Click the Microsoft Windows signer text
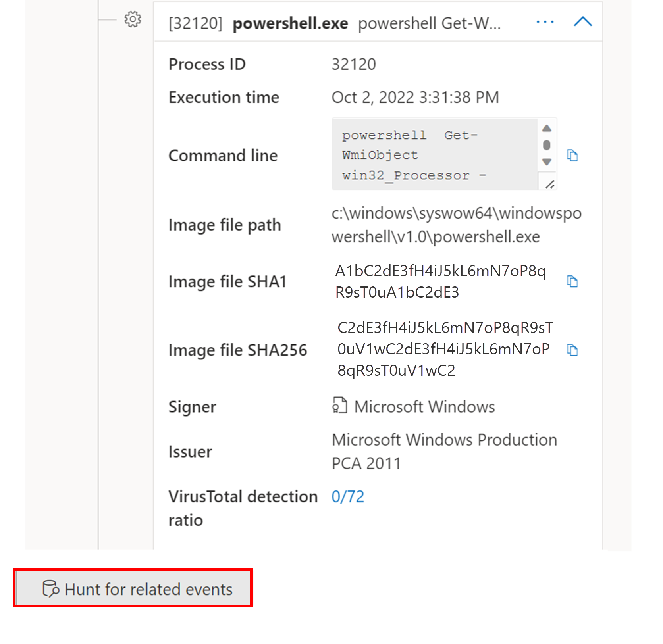 point(424,406)
